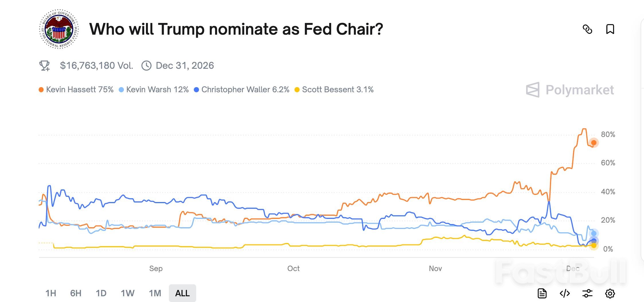Switch chart to 1D range
The image size is (644, 302).
click(101, 293)
